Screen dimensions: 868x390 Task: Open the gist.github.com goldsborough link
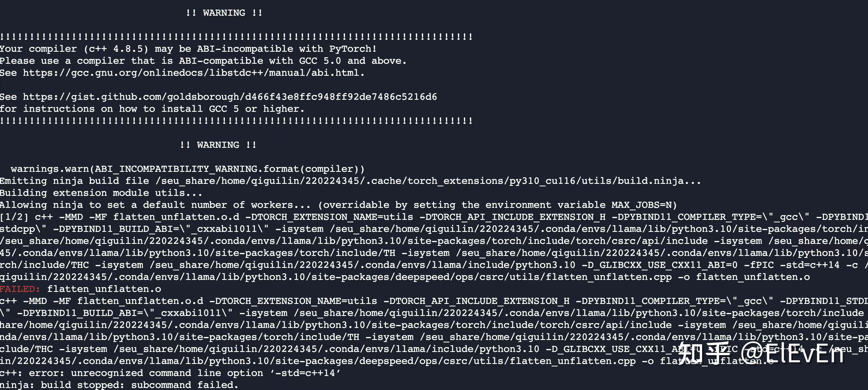(x=229, y=97)
